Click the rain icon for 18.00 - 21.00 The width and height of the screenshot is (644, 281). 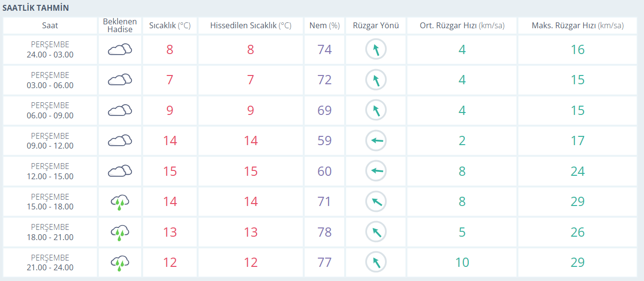pos(120,232)
